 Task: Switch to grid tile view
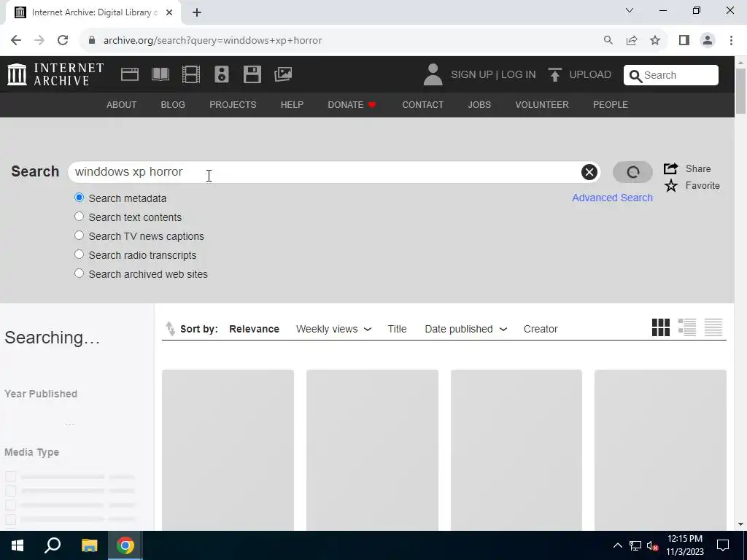coord(661,327)
